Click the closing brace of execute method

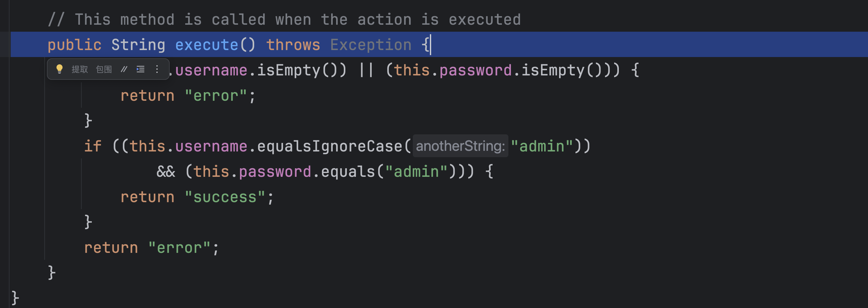[x=51, y=272]
